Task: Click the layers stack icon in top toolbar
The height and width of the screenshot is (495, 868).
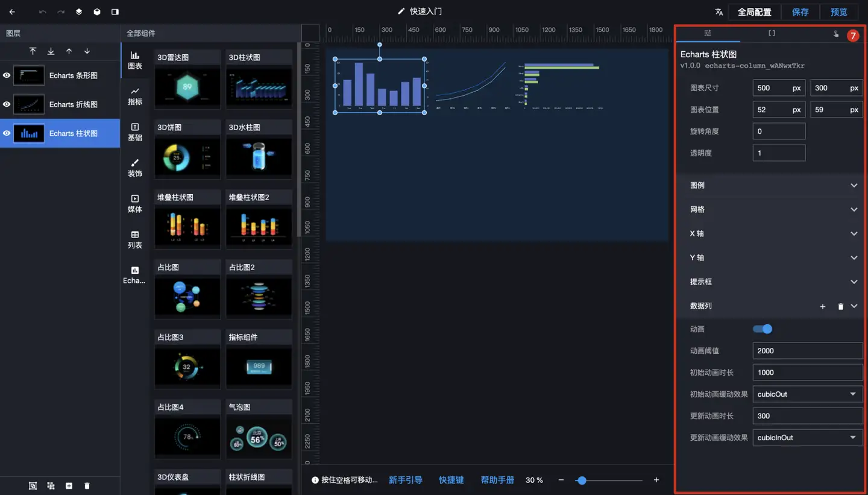Action: tap(78, 12)
